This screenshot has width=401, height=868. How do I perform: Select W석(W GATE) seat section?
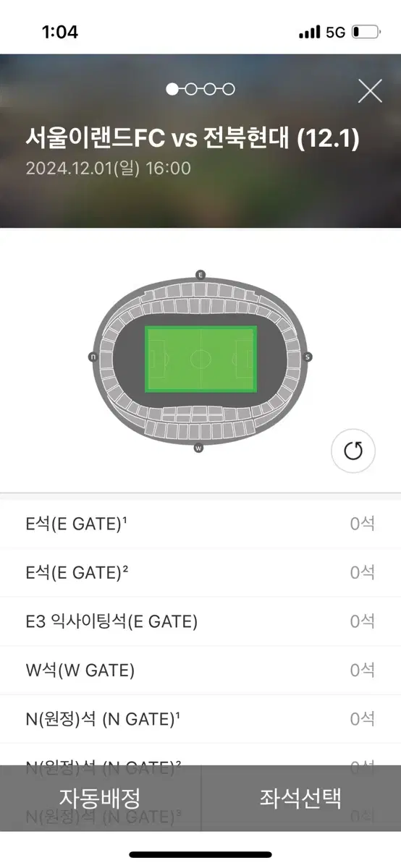(x=200, y=671)
